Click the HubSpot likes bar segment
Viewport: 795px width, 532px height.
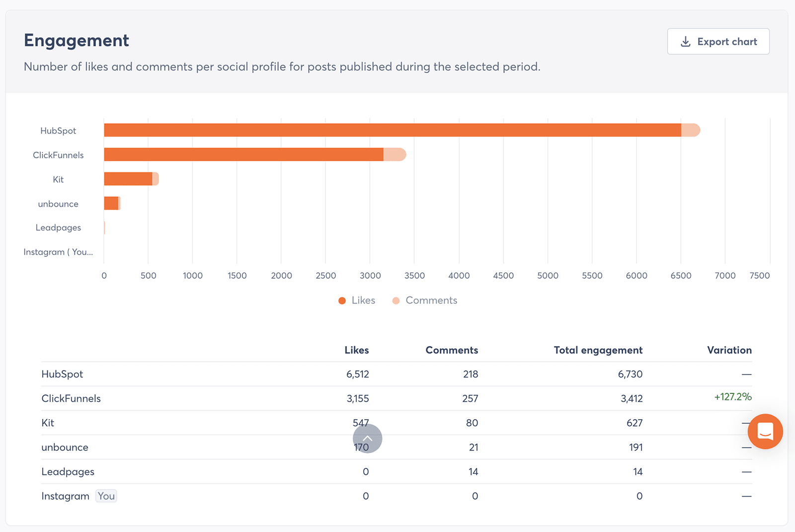pos(393,130)
